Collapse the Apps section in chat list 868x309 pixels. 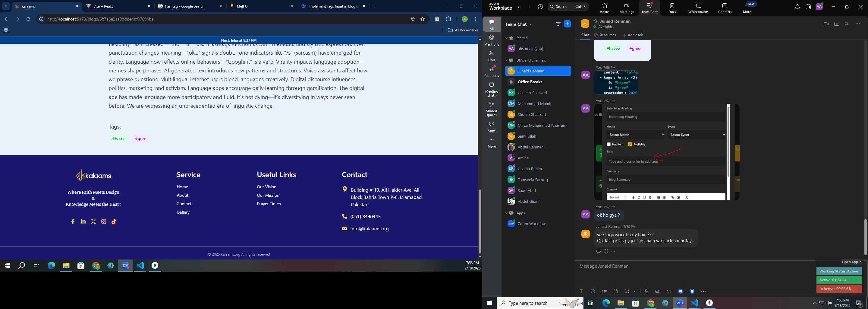506,213
